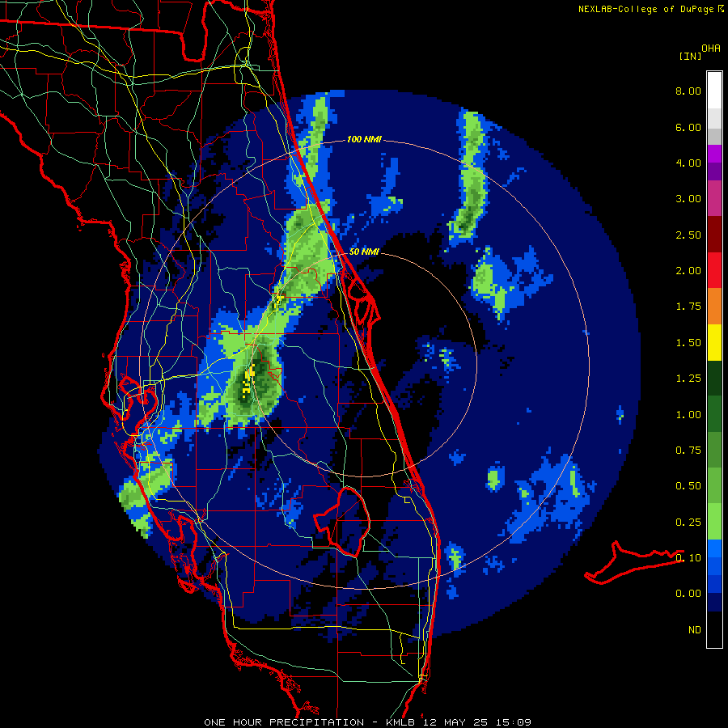Select the yellow 1.50 legend swatch
728x728 pixels.
(x=714, y=342)
